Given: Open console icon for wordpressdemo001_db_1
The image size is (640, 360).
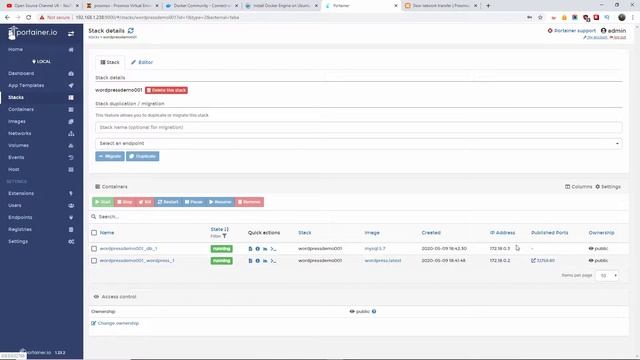Looking at the screenshot, I should click(x=273, y=249).
